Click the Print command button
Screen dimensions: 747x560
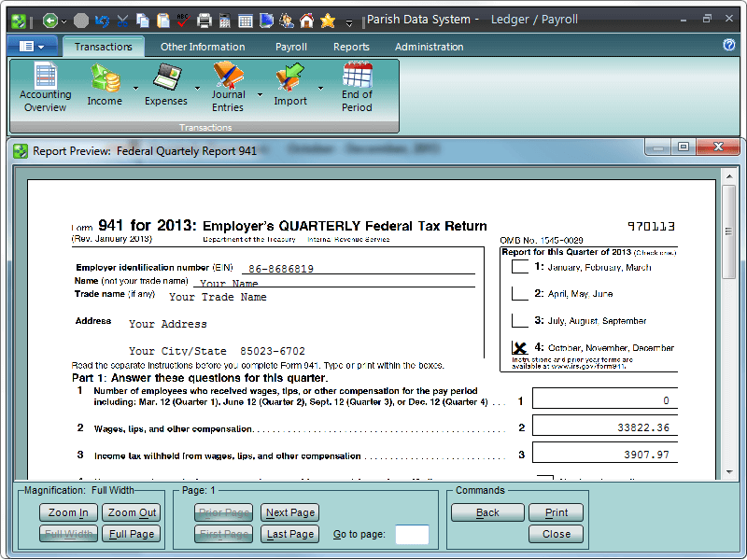pyautogui.click(x=556, y=512)
